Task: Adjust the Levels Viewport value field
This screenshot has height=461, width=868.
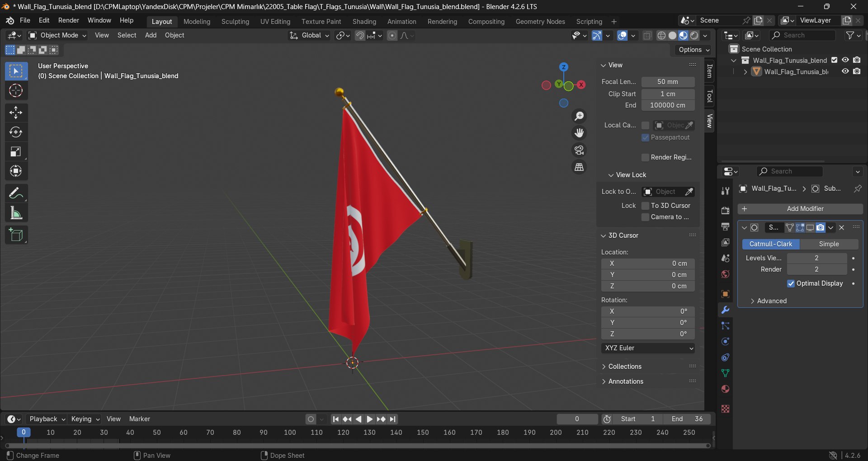Action: (x=816, y=258)
